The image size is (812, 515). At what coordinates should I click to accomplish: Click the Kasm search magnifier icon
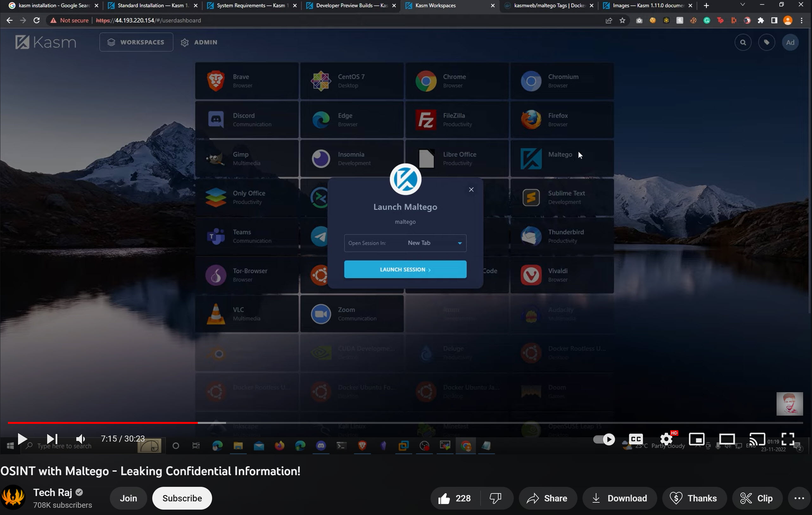743,42
